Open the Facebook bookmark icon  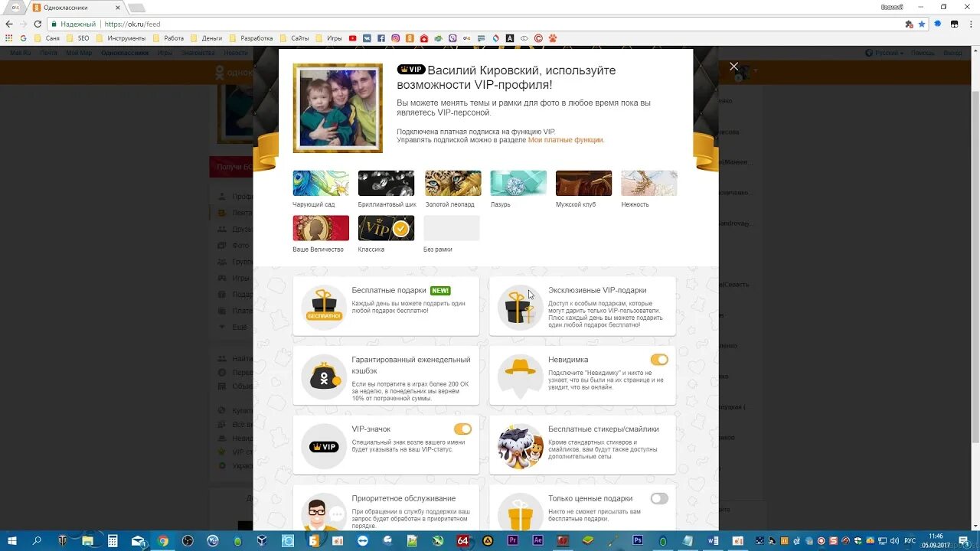tap(381, 38)
